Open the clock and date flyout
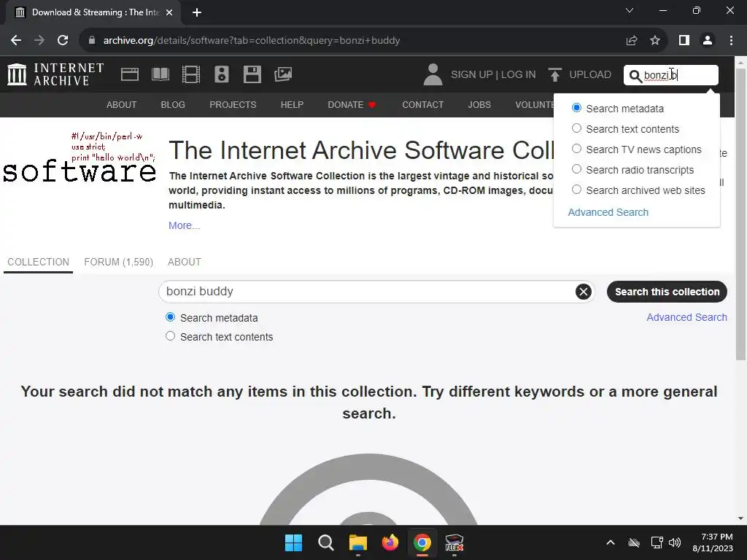 (713, 542)
